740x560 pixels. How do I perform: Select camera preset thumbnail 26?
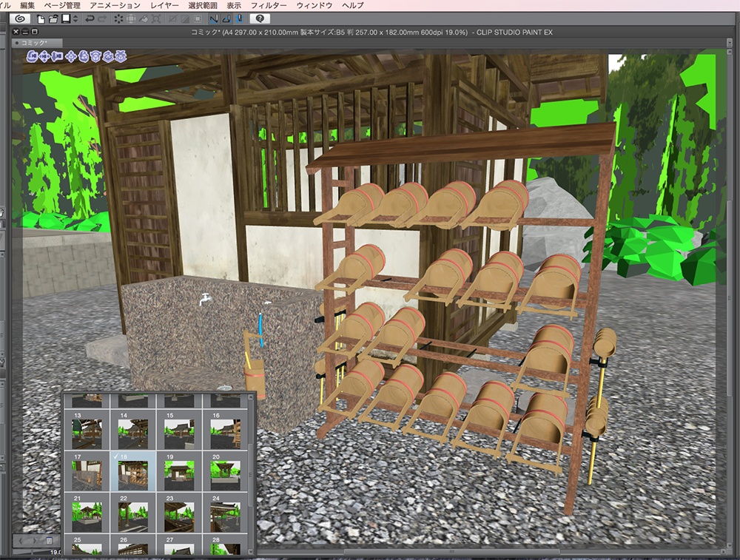[133, 545]
